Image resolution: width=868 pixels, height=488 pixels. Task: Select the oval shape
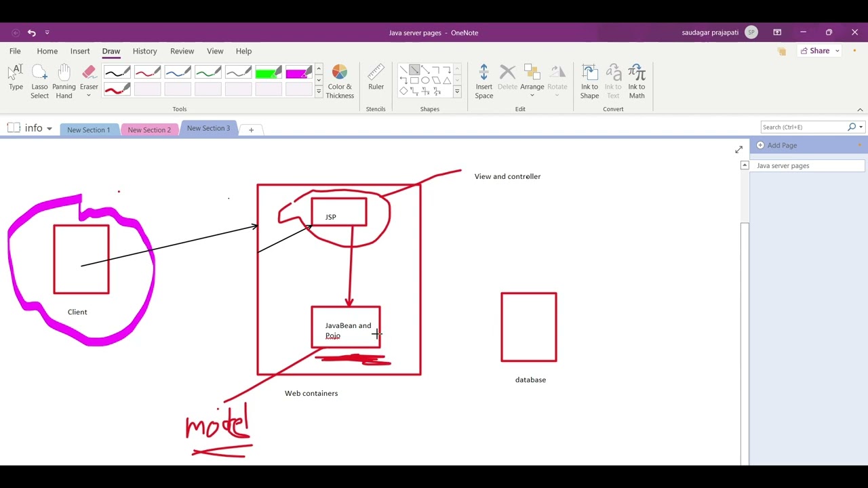coord(425,80)
